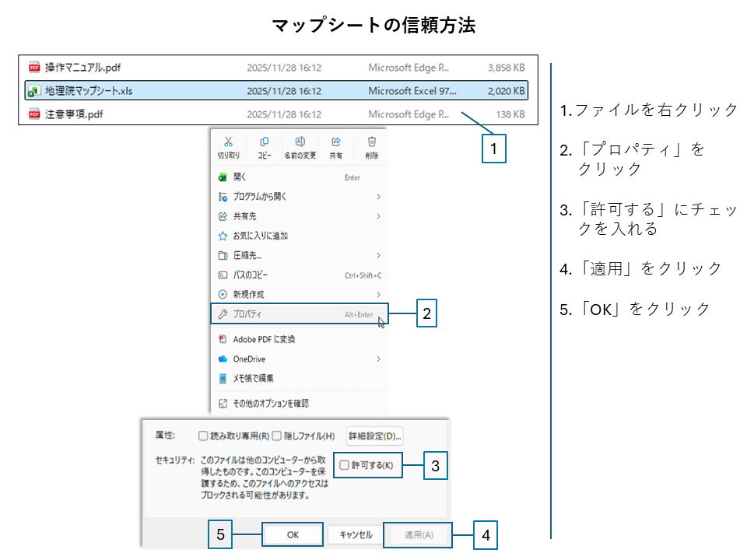Viewport: 747px width, 560px height.
Task: Click the Cut (切り取り) scissors icon
Action: pyautogui.click(x=228, y=142)
